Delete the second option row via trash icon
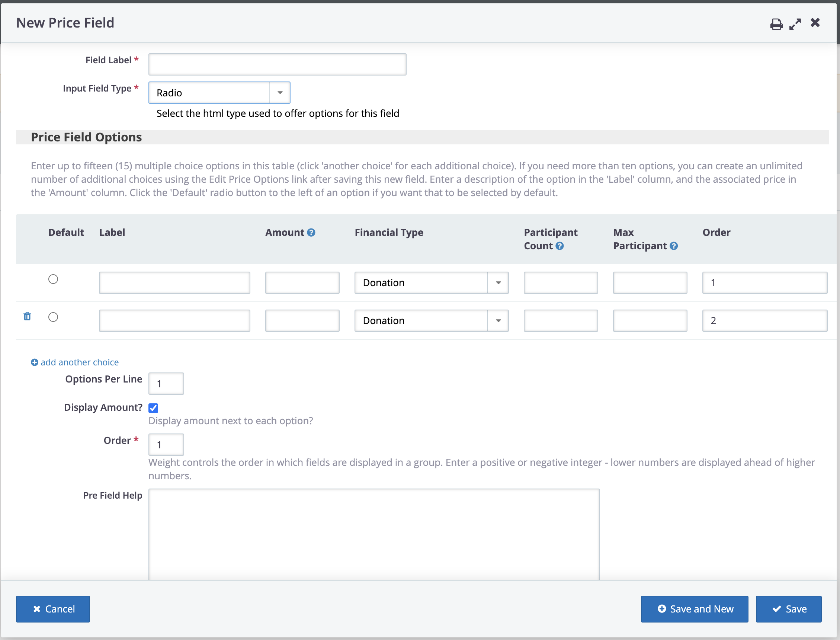Screen dimensions: 840x640 click(x=27, y=317)
